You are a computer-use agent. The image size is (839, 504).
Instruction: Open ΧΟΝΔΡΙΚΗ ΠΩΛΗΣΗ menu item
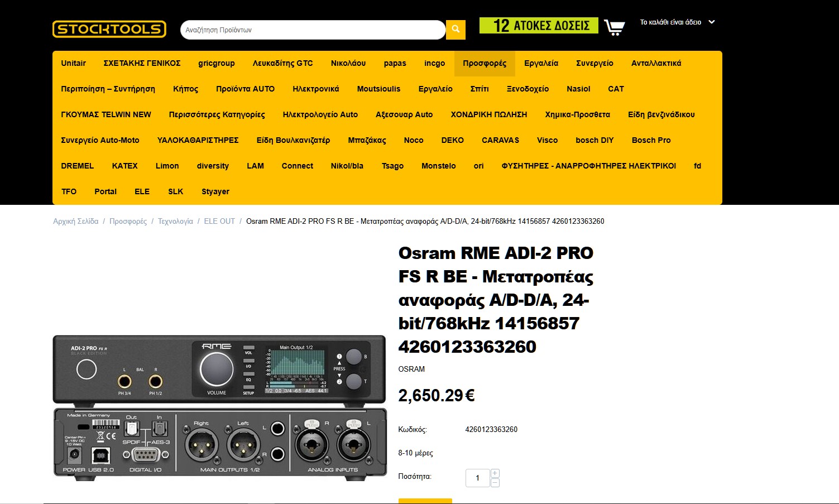[489, 114]
